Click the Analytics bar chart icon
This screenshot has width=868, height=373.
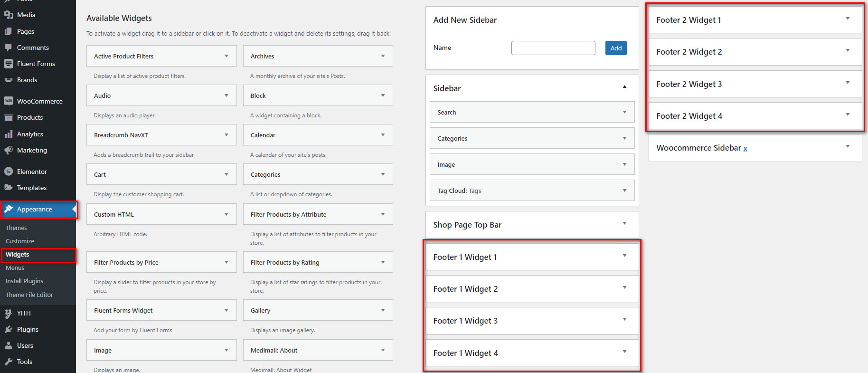click(x=9, y=134)
